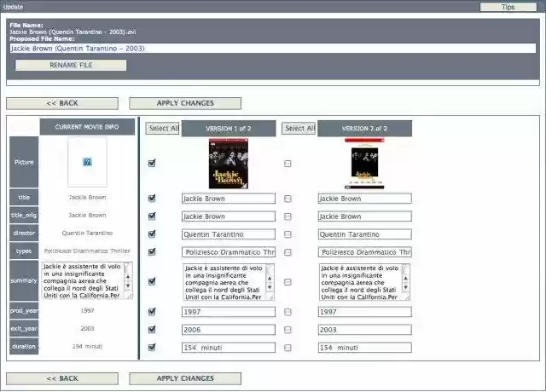Edit the Version 2 exit year 2003 field
The width and height of the screenshot is (546, 392).
click(364, 330)
